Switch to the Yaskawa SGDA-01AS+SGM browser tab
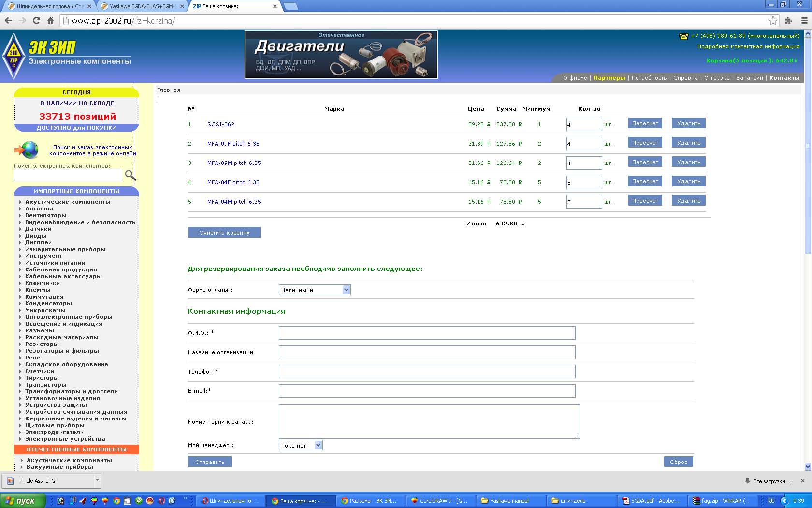The width and height of the screenshot is (812, 508). click(142, 6)
